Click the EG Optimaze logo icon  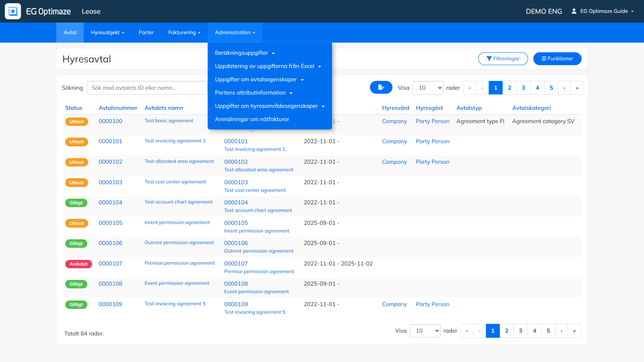click(13, 11)
